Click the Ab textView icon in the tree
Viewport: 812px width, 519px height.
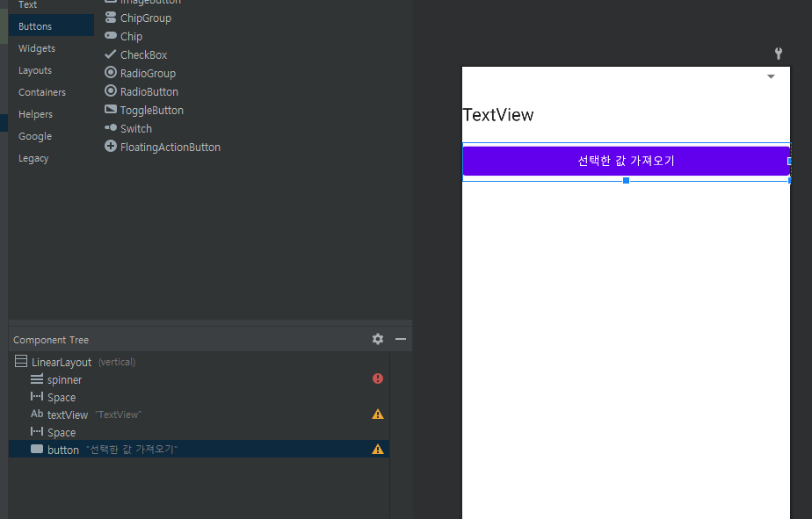(37, 414)
